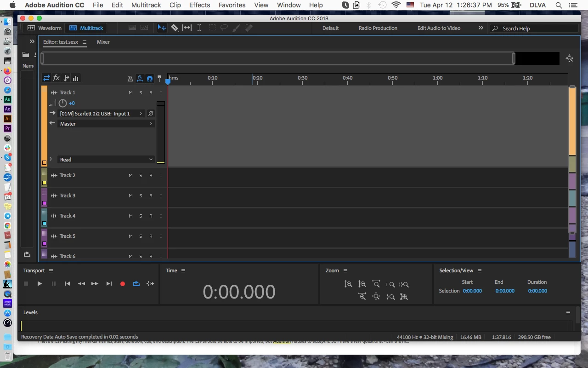Solo Track 4
Image resolution: width=588 pixels, height=368 pixels.
[141, 216]
